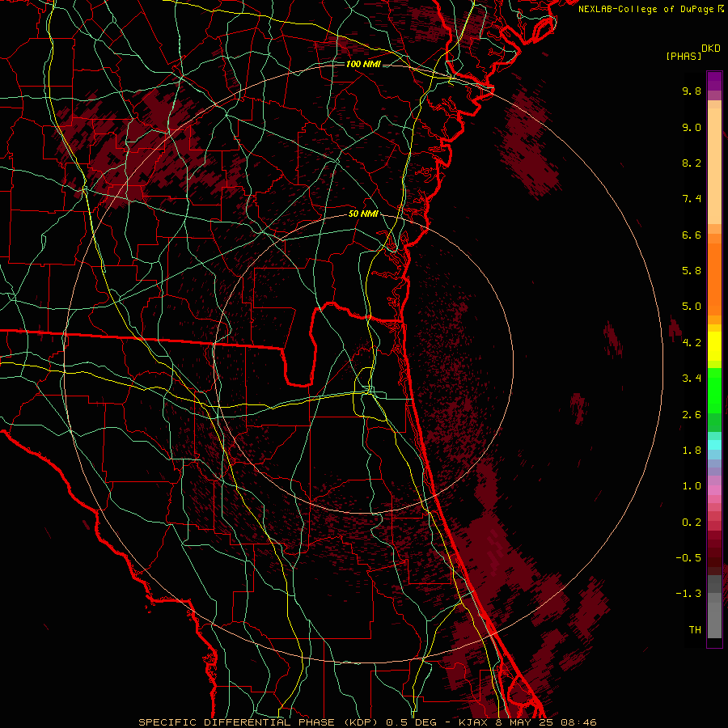Image resolution: width=728 pixels, height=728 pixels.
Task: Click the 2.6 scale value
Action: click(692, 415)
